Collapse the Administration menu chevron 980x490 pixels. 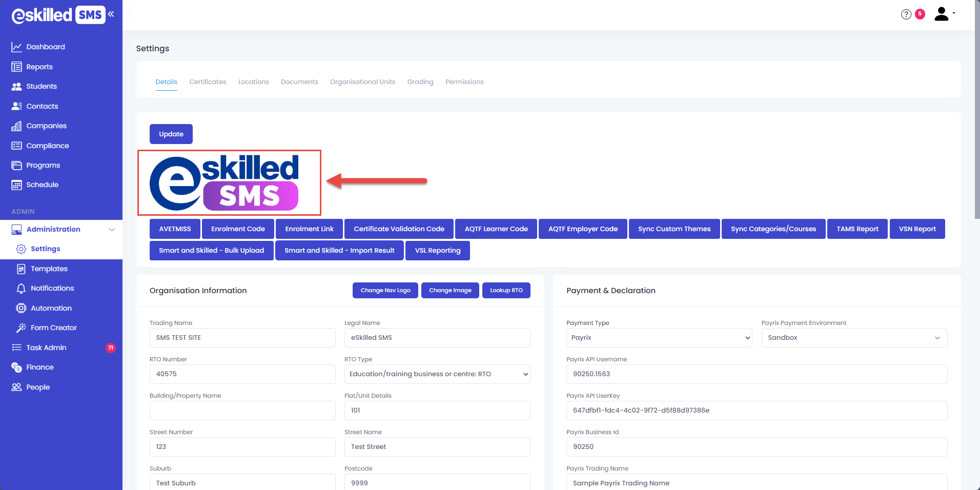[x=112, y=230]
